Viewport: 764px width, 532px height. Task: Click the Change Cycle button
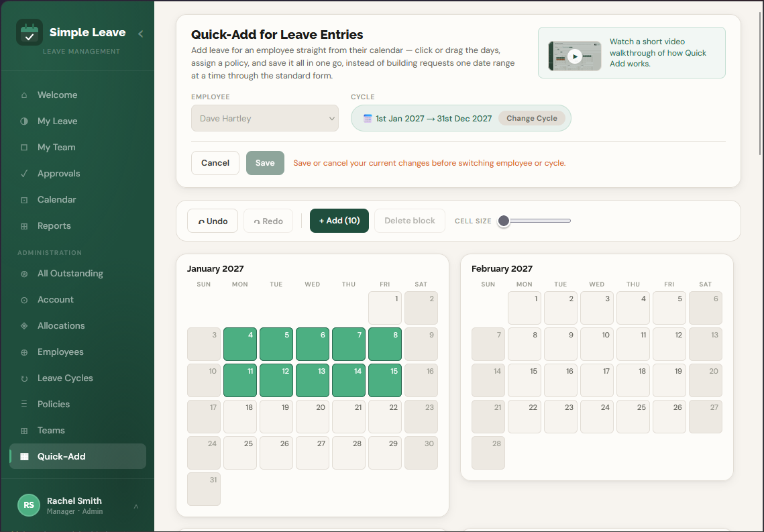click(x=532, y=118)
